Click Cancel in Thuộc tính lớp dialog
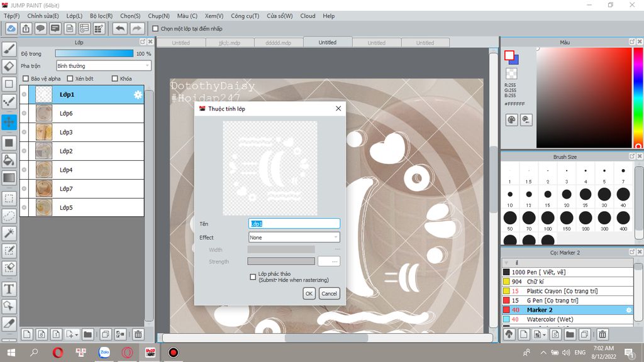This screenshot has width=644, height=362. [329, 293]
